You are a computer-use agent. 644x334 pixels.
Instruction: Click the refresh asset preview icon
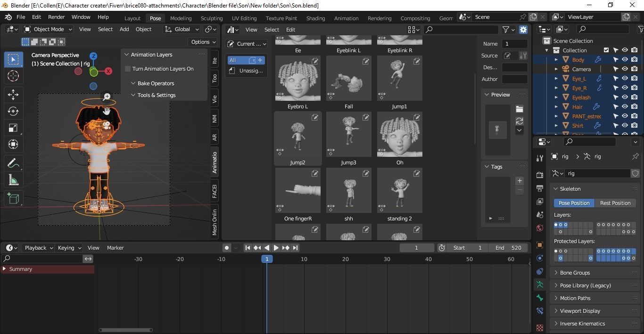[x=520, y=121]
